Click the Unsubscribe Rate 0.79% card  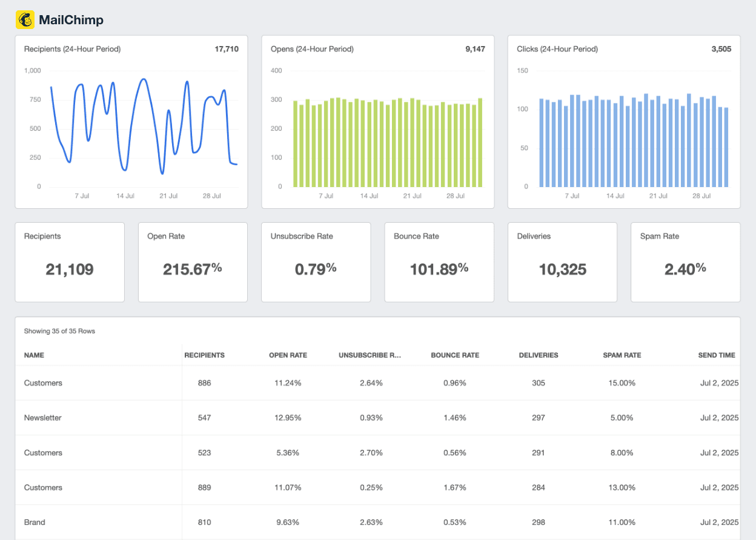(316, 262)
